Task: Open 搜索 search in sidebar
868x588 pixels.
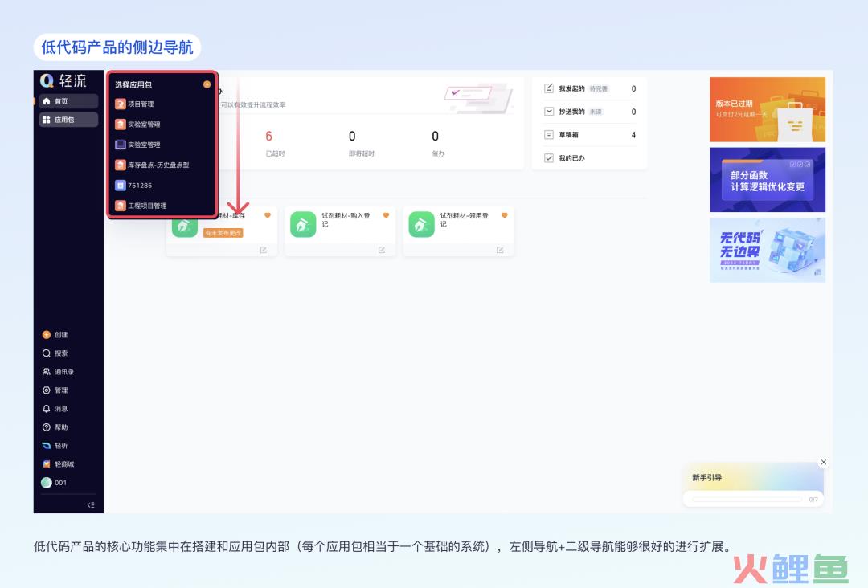Action: click(55, 353)
